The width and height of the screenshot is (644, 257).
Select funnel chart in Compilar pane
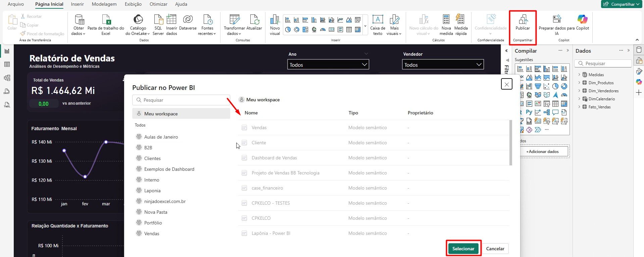[x=538, y=86]
